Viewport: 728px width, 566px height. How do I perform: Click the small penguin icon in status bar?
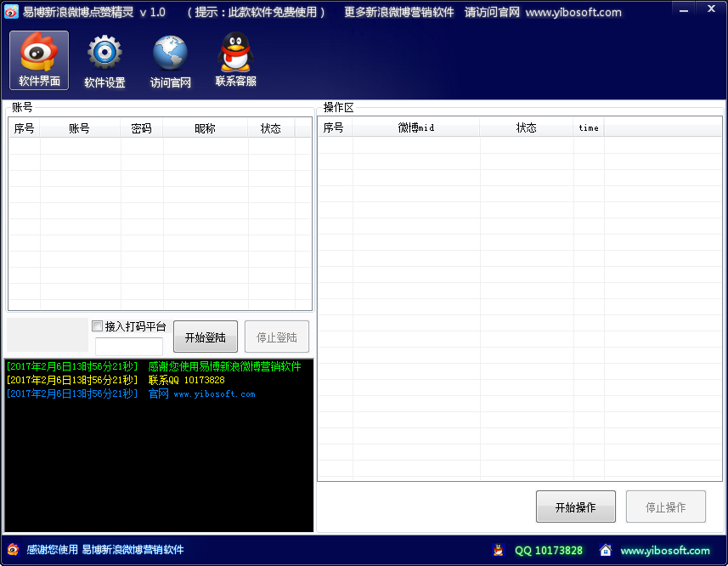pyautogui.click(x=498, y=550)
